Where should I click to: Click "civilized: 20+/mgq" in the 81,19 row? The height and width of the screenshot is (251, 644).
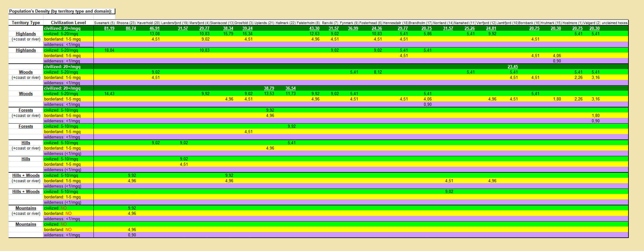62,28
